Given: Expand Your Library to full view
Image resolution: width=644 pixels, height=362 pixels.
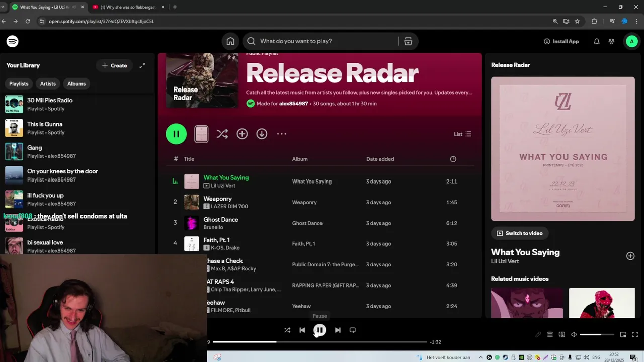Looking at the screenshot, I should [142, 65].
